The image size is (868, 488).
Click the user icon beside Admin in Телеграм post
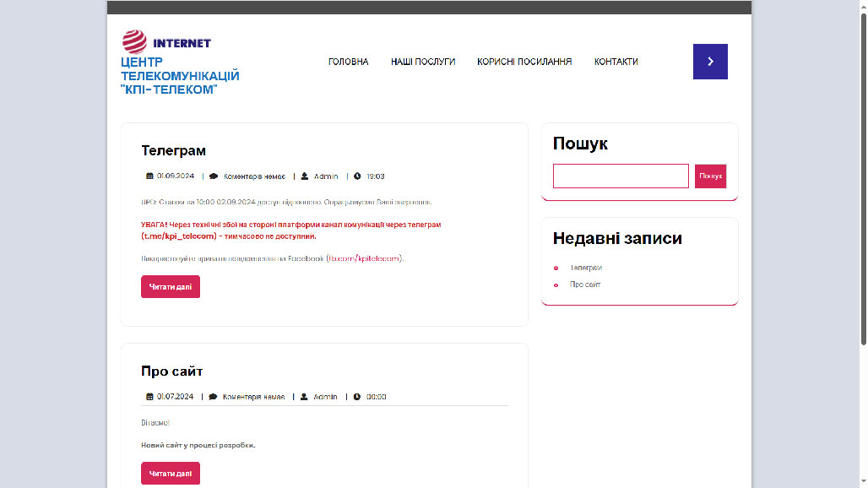(304, 176)
